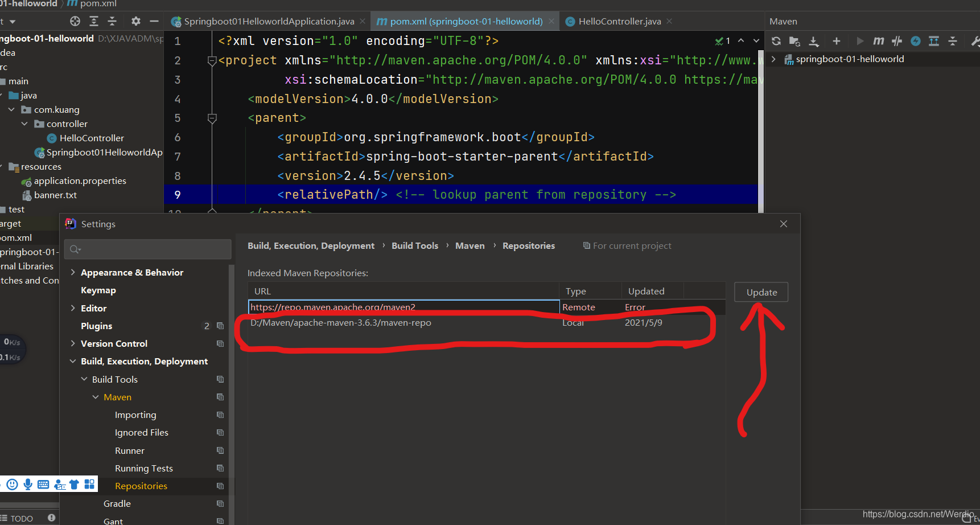This screenshot has height=525, width=980.
Task: Collapse controller package node
Action: pos(24,124)
